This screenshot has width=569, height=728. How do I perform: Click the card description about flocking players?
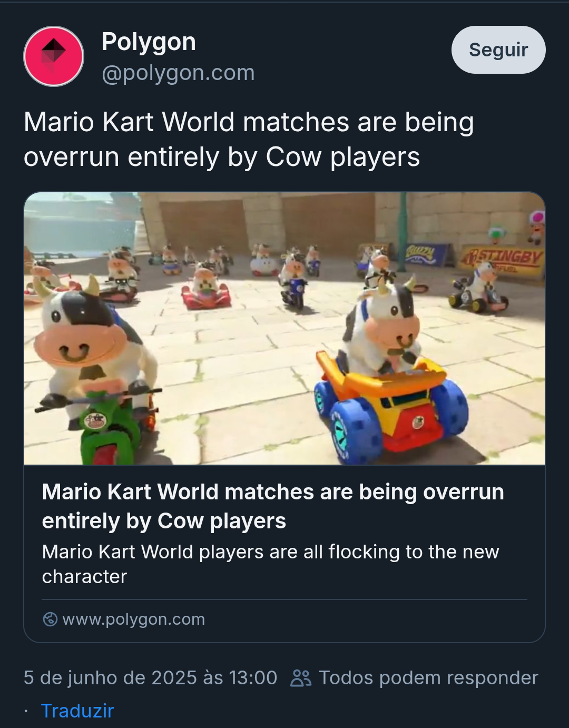[270, 564]
